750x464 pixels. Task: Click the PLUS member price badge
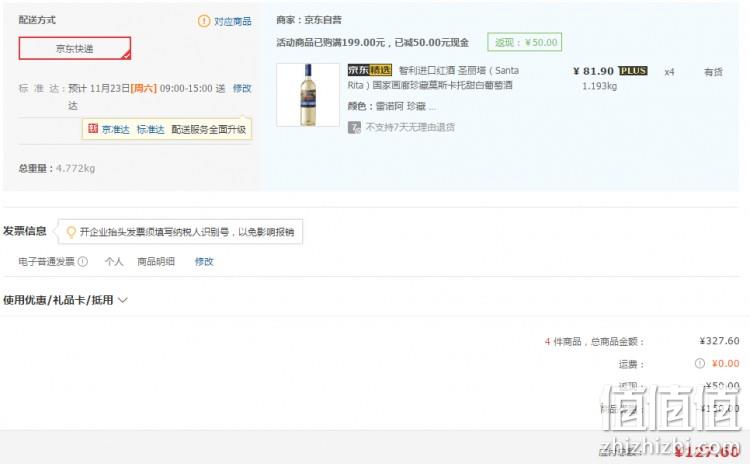pos(633,71)
